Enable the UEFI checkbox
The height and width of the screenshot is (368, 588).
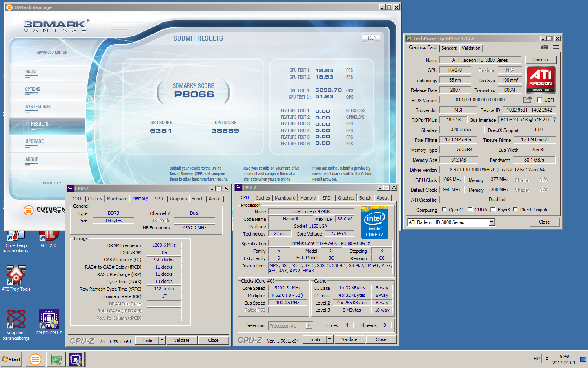point(539,100)
